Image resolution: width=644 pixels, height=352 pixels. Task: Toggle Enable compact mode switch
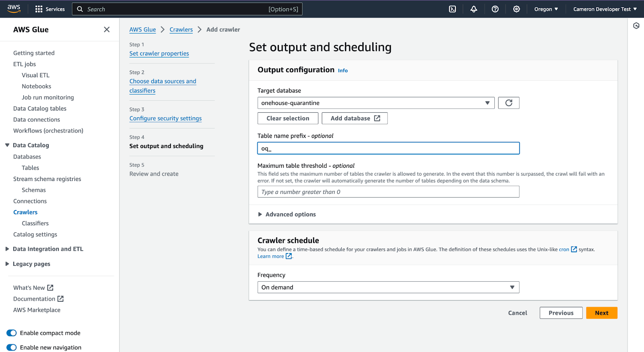point(12,333)
